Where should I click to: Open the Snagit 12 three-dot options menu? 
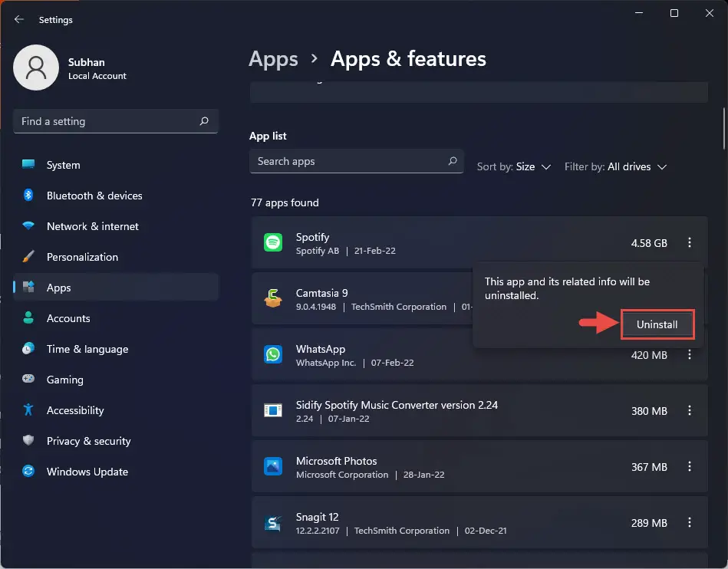(x=690, y=522)
